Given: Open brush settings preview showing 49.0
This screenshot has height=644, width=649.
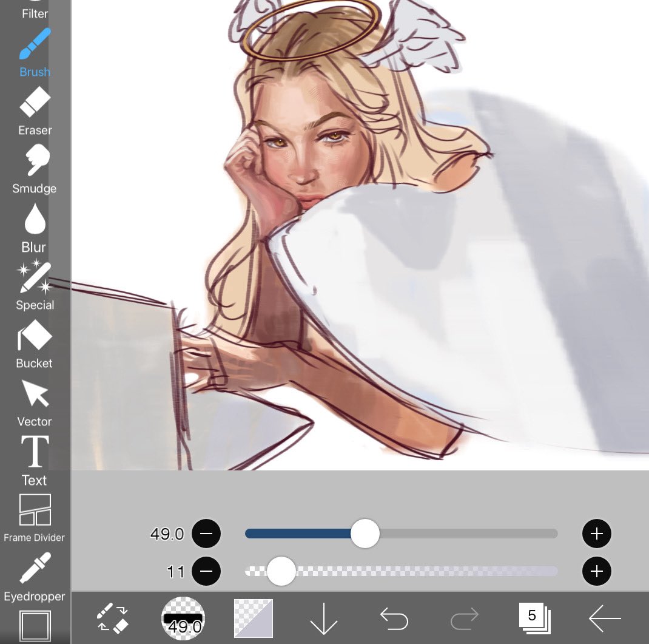Looking at the screenshot, I should click(183, 618).
